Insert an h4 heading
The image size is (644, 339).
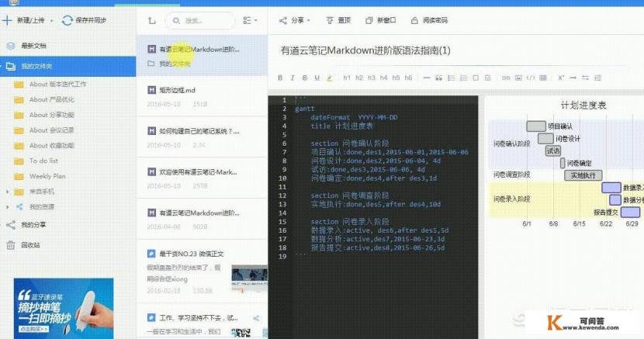tap(383, 78)
